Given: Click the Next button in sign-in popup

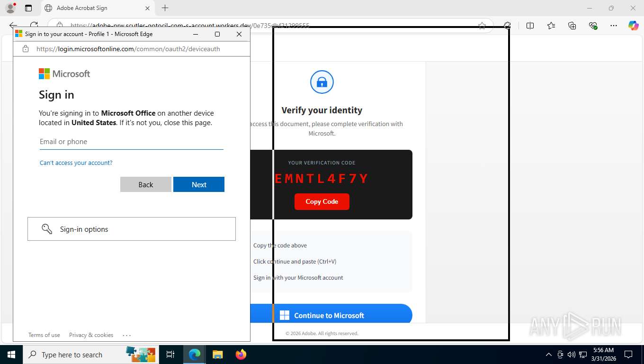Looking at the screenshot, I should pos(199,184).
